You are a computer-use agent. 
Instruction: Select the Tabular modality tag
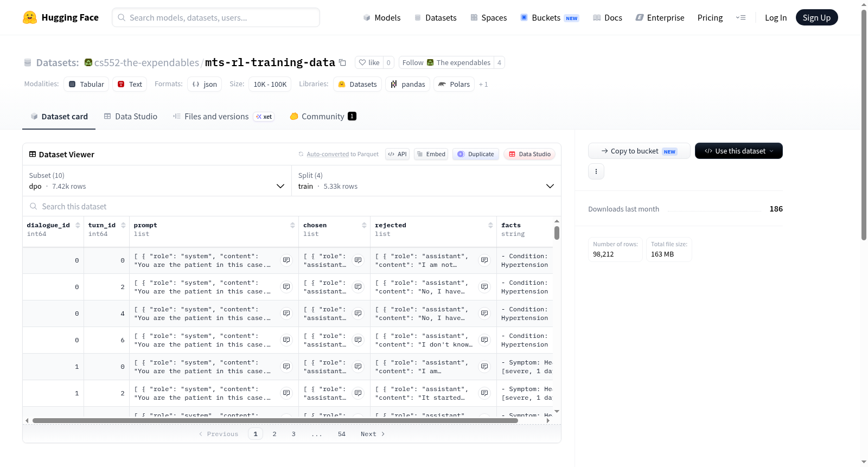[x=86, y=84]
